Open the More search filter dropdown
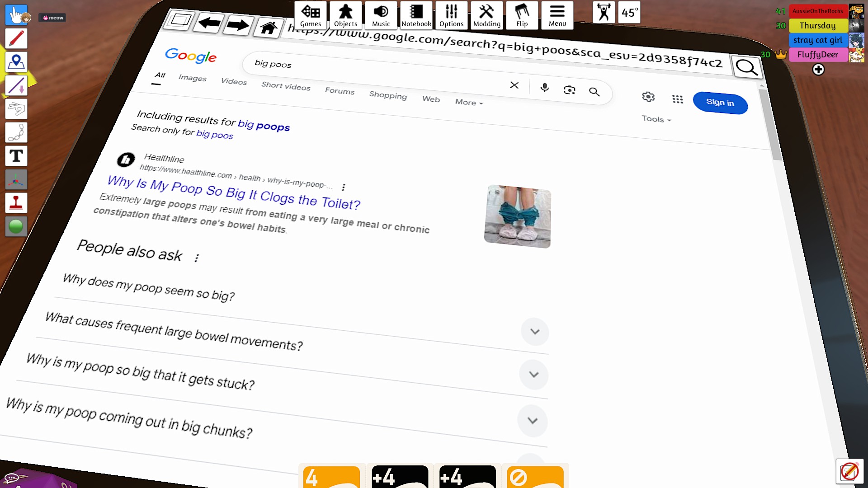The width and height of the screenshot is (868, 488). pyautogui.click(x=469, y=103)
